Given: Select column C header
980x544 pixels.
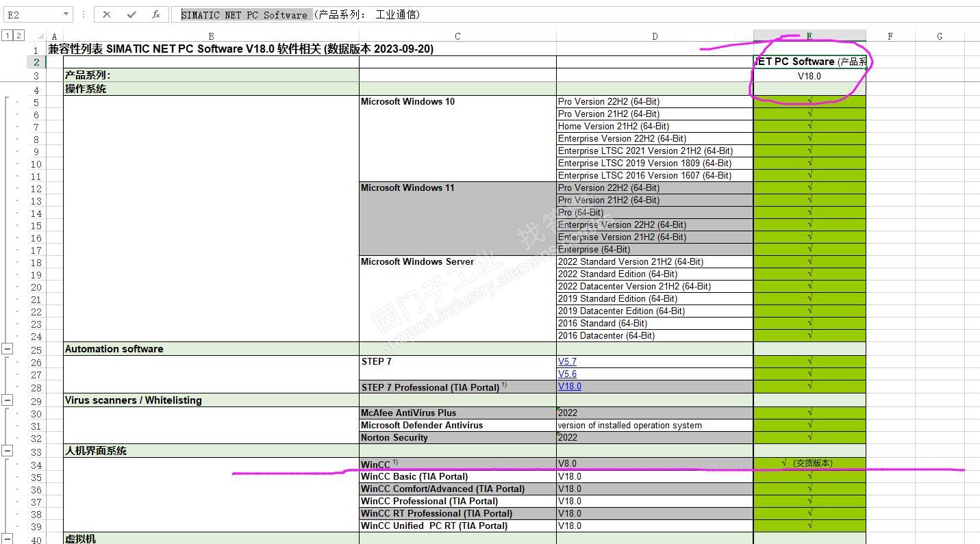Looking at the screenshot, I should point(457,36).
